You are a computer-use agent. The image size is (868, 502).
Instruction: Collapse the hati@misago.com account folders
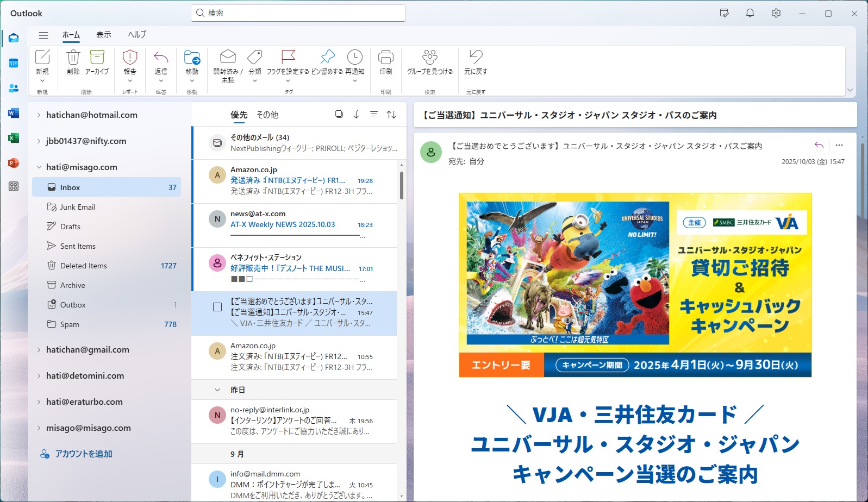pos(39,167)
